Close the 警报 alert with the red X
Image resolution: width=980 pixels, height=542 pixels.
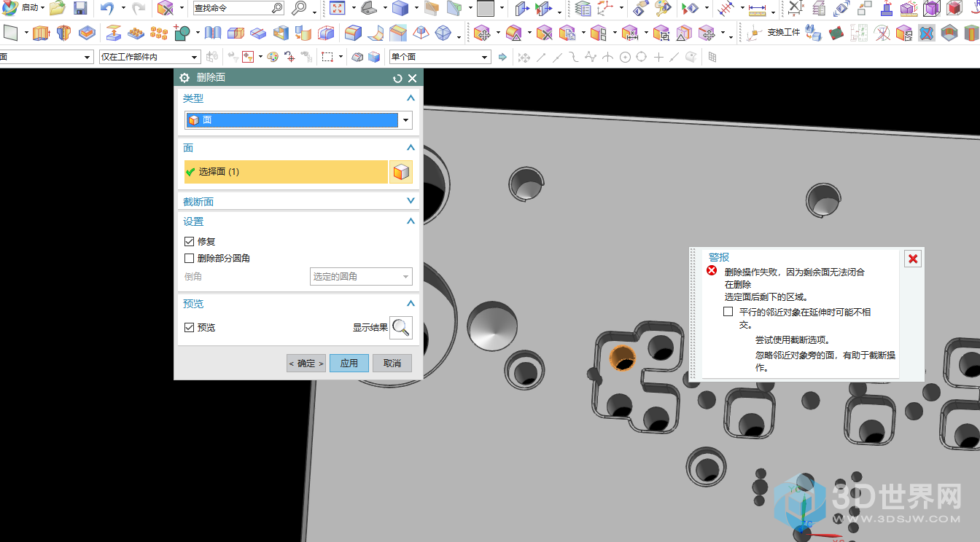913,259
